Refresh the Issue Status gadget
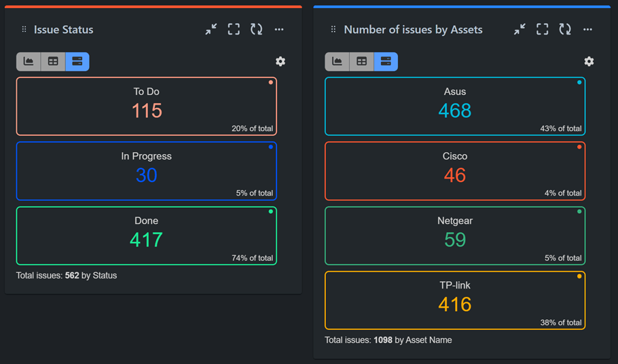This screenshot has height=364, width=618. click(x=256, y=29)
